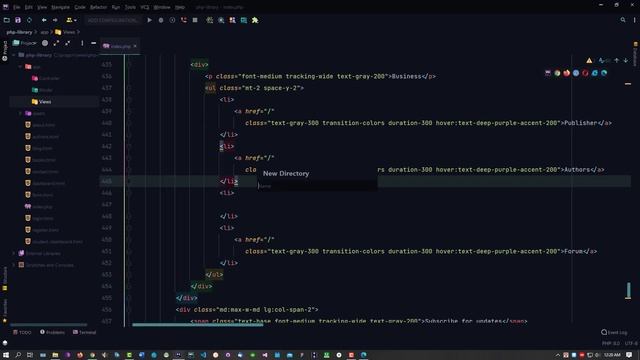
Task: Go to next highlighted error arrow down
Action: [626, 60]
